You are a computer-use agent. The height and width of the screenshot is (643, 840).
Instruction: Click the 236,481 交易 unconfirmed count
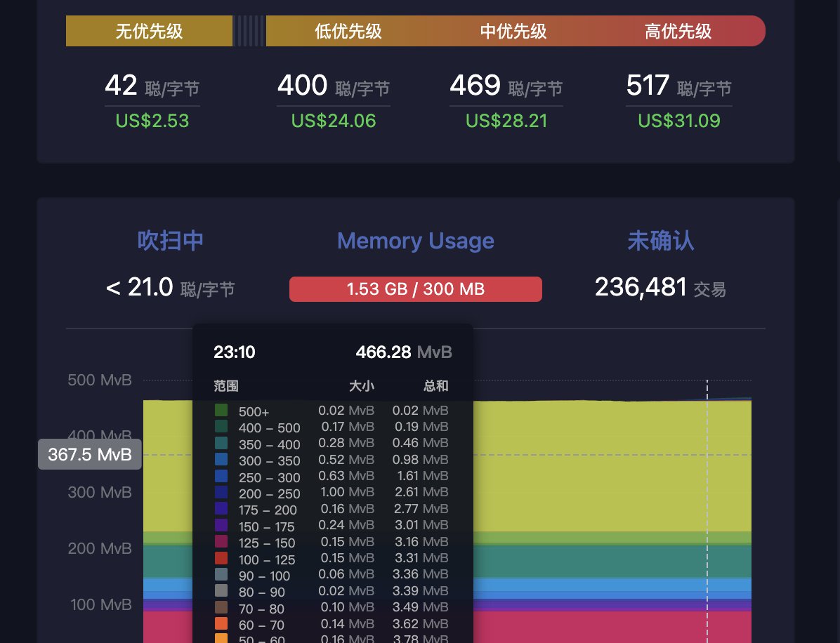(x=660, y=288)
